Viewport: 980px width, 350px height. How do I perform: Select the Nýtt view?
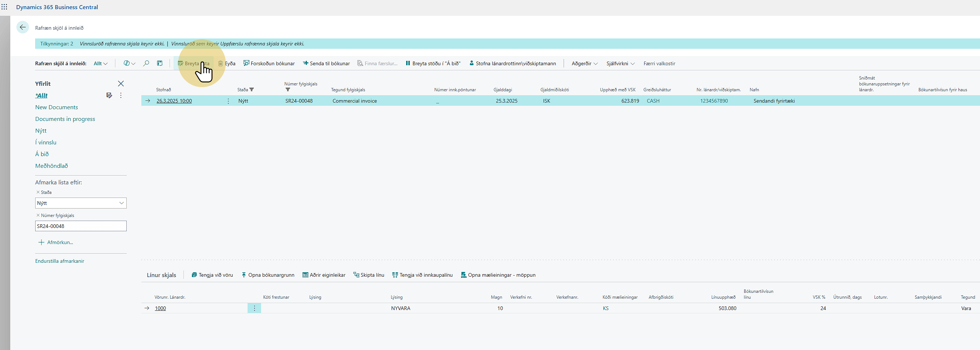point(41,130)
